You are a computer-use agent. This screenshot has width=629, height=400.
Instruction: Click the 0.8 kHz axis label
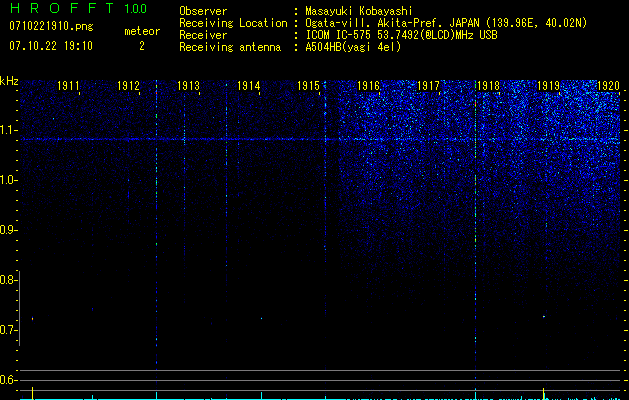(x=8, y=280)
